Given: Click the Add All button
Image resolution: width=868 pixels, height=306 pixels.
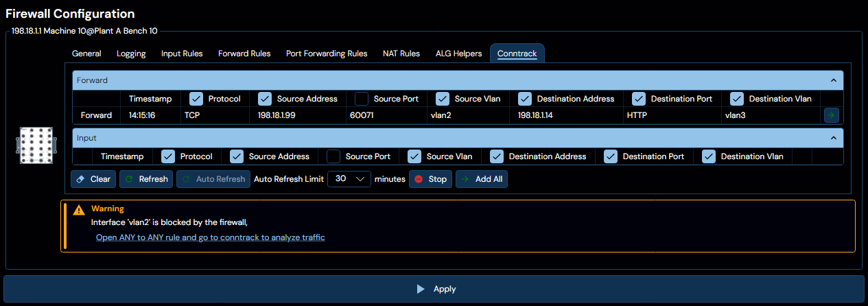Looking at the screenshot, I should click(x=482, y=179).
